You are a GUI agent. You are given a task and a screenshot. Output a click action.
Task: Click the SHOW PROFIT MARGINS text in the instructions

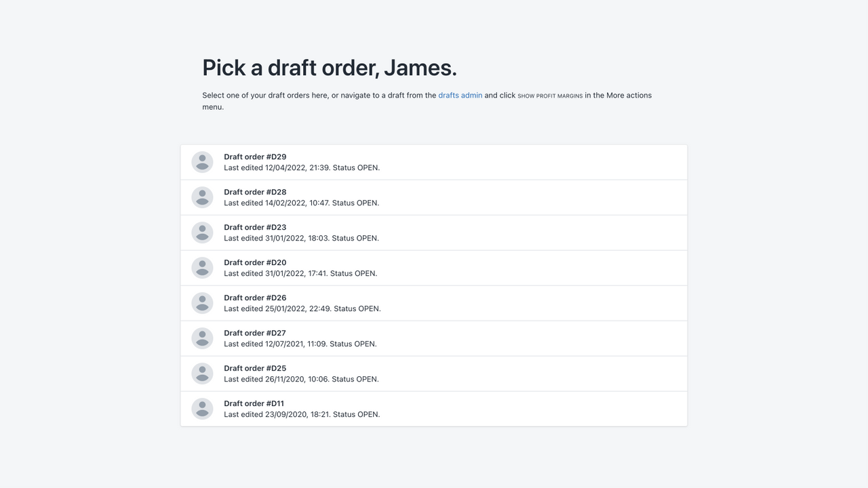tap(549, 96)
